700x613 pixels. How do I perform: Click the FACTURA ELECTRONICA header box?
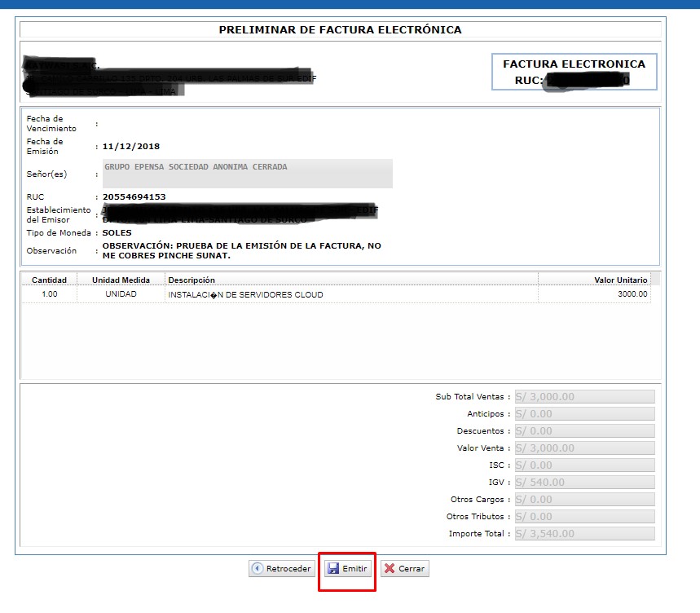point(575,72)
